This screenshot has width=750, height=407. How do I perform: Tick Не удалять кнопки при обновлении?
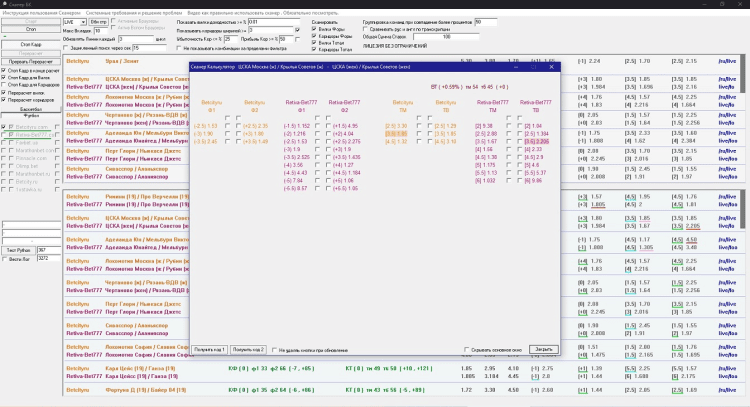click(274, 350)
